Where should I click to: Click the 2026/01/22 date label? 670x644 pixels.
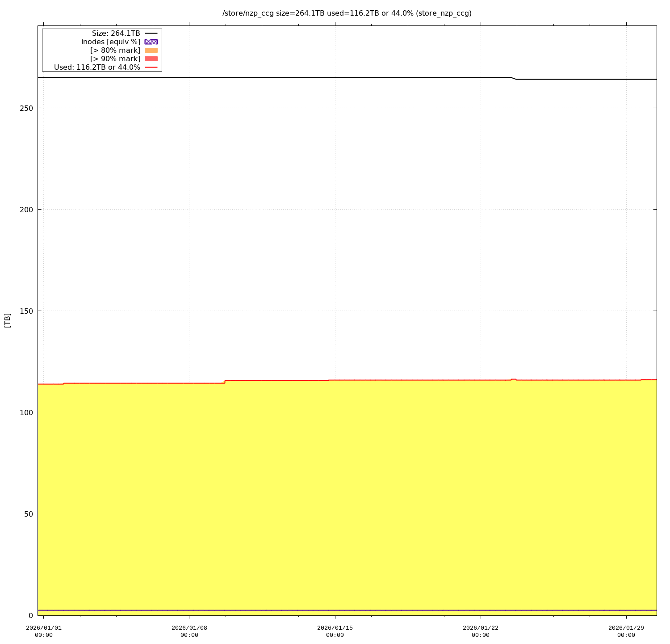(481, 631)
